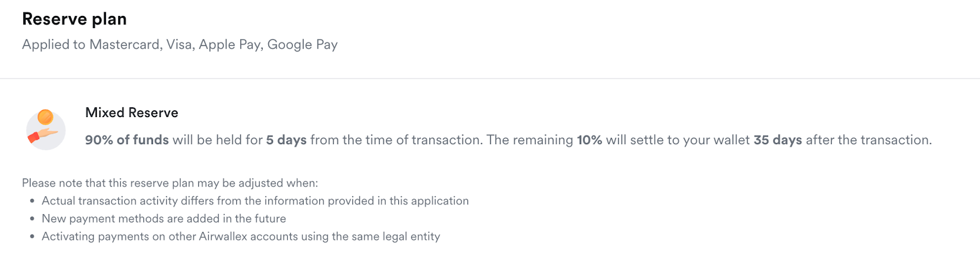
Task: Click the 'Please note that this reserve plan' line
Action: point(170,183)
